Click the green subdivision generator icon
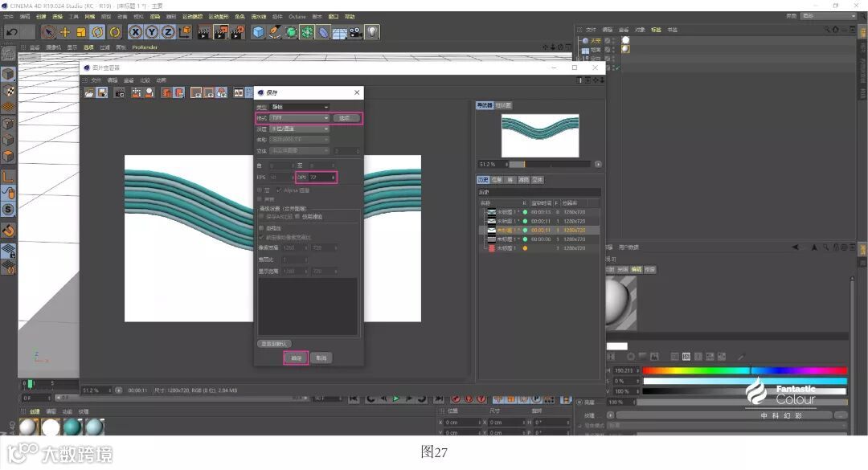 [x=291, y=32]
